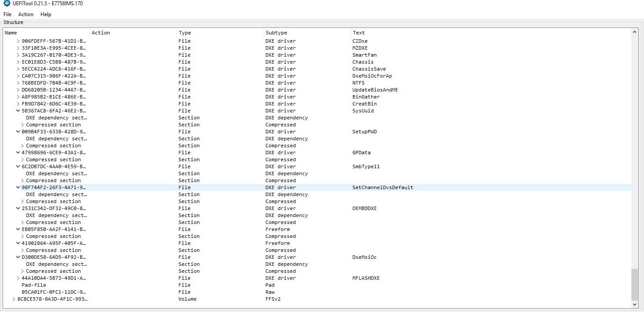Click the Volume type cell

coord(187,299)
